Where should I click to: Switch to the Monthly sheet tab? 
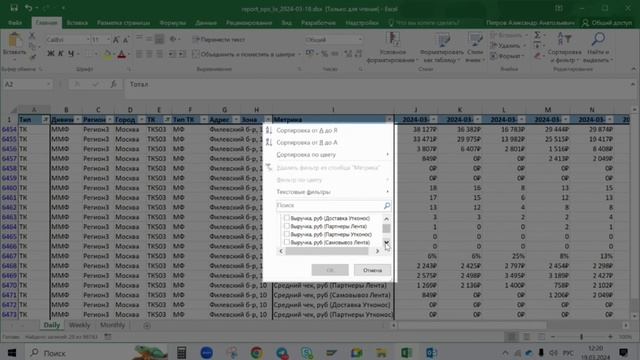(112, 325)
